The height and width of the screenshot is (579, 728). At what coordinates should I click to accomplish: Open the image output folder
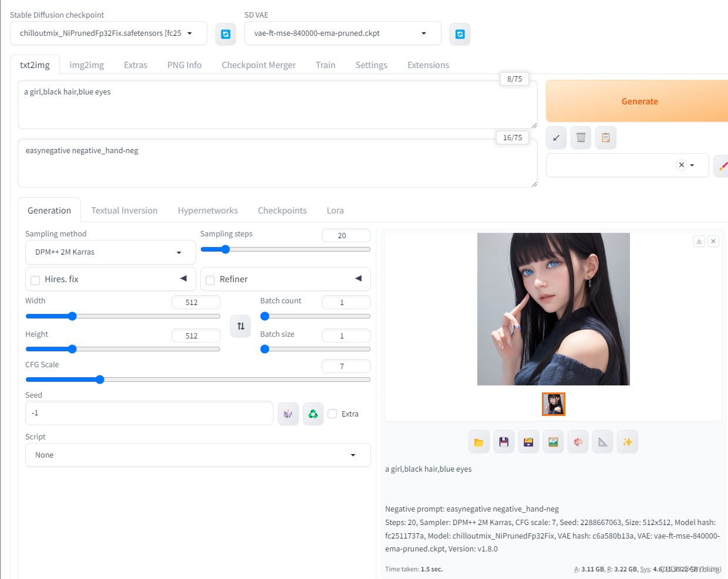click(478, 441)
